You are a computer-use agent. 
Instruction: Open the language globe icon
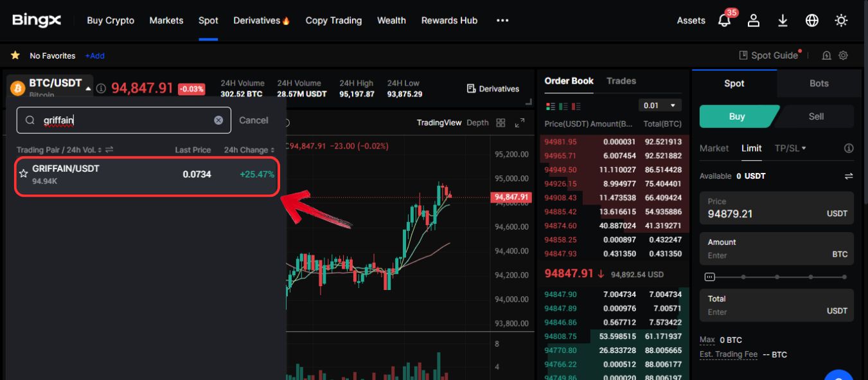coord(812,21)
